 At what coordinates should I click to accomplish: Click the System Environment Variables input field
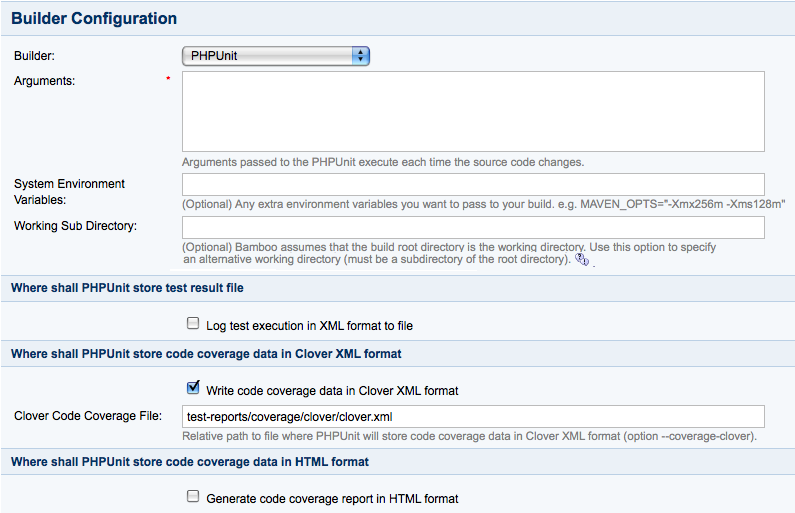pyautogui.click(x=473, y=185)
